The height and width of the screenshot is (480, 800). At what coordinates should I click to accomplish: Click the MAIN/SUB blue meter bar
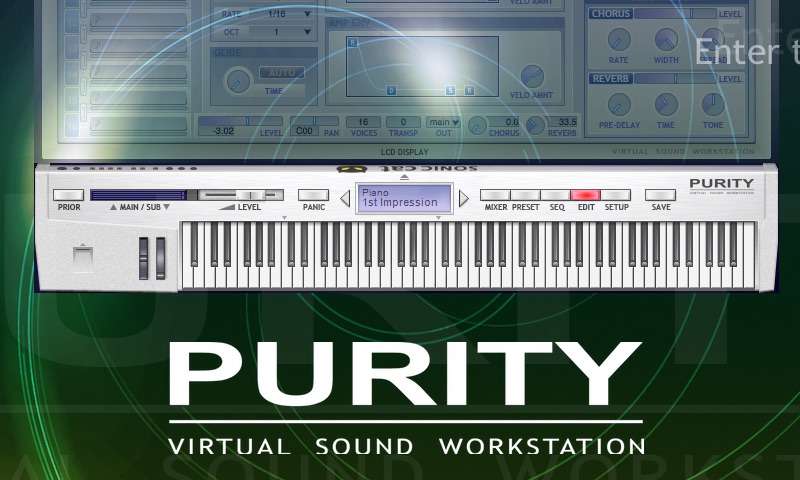(138, 195)
